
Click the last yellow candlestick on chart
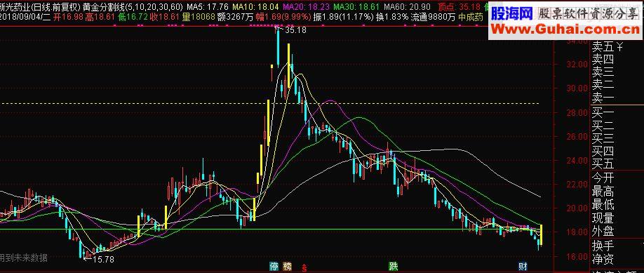(542, 236)
